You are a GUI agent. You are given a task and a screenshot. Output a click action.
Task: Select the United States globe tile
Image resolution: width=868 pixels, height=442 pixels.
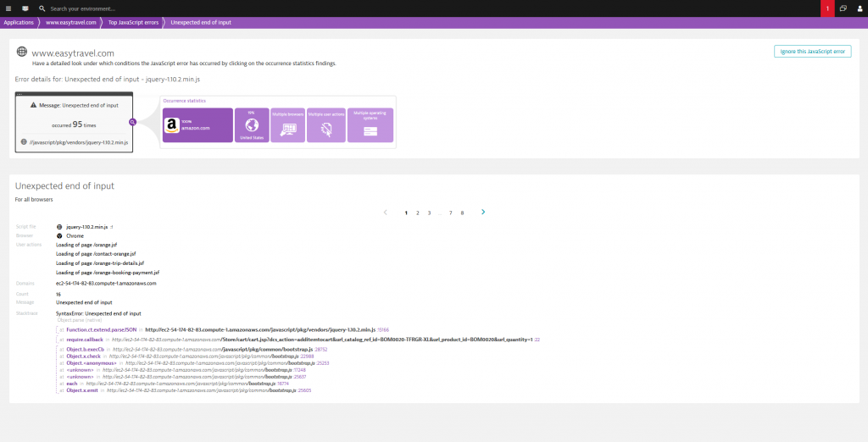click(x=251, y=124)
